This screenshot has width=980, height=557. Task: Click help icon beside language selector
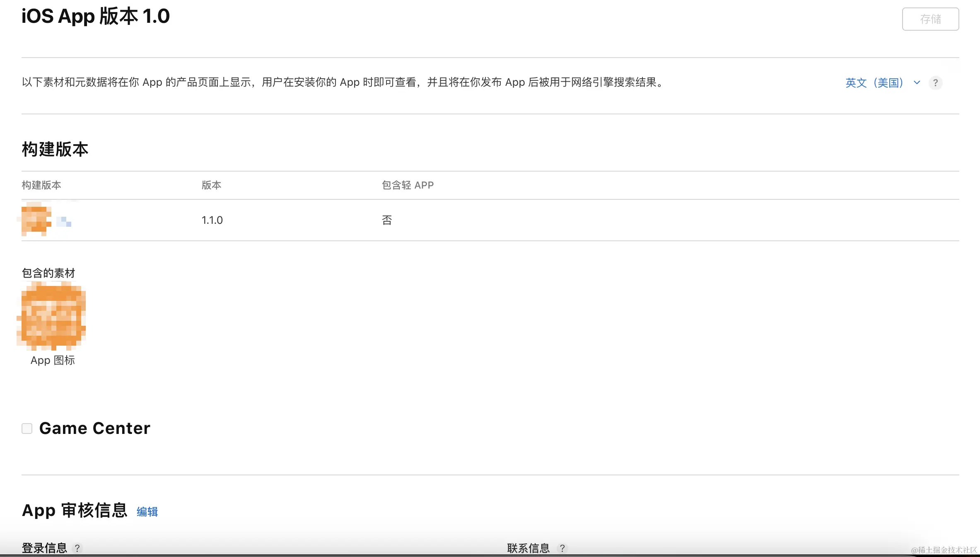pos(935,83)
